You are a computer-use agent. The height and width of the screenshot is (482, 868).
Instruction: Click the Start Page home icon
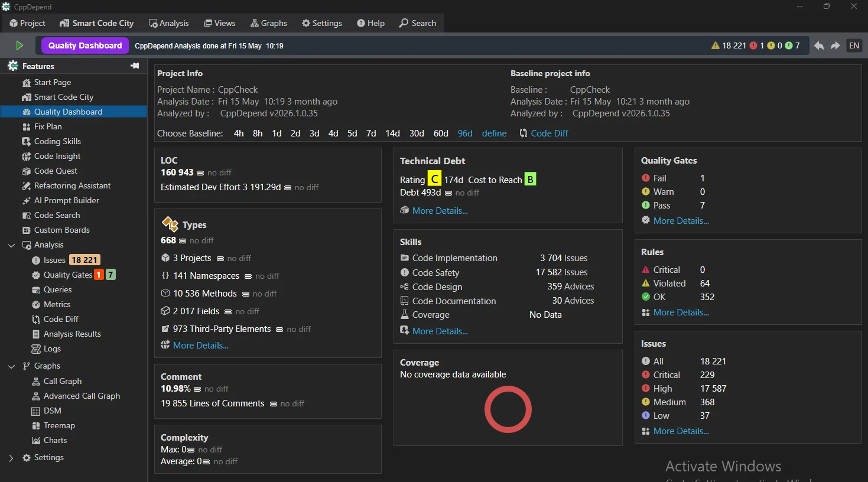pos(27,83)
